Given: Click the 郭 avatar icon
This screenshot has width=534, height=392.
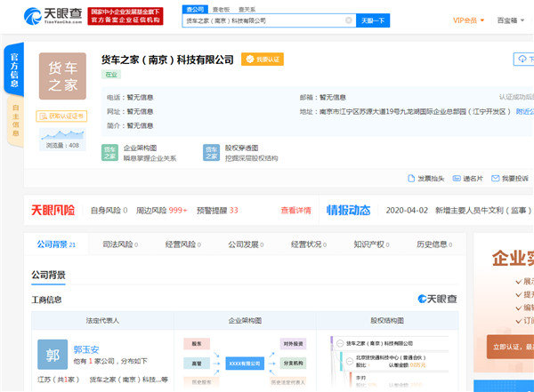Looking at the screenshot, I should coord(53,355).
